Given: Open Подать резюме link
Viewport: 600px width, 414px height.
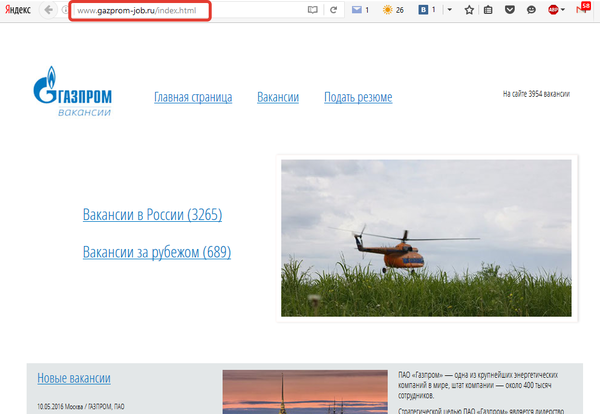Looking at the screenshot, I should point(358,98).
